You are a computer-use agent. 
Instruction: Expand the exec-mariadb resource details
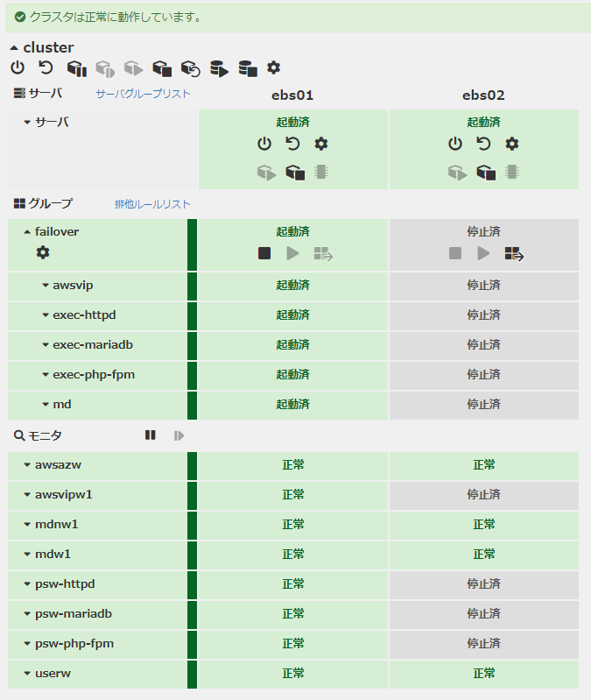click(x=46, y=345)
